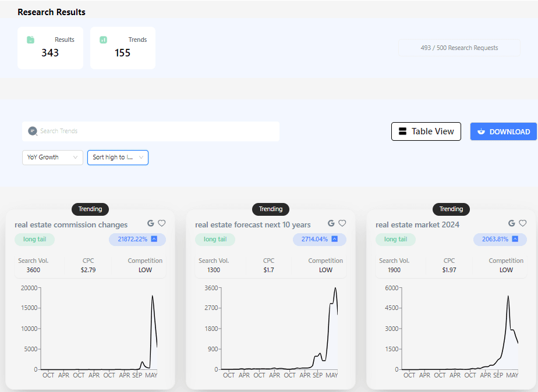The width and height of the screenshot is (538, 392).
Task: Toggle the heart on 'real estate forecast next 10 years'
Action: (342, 223)
